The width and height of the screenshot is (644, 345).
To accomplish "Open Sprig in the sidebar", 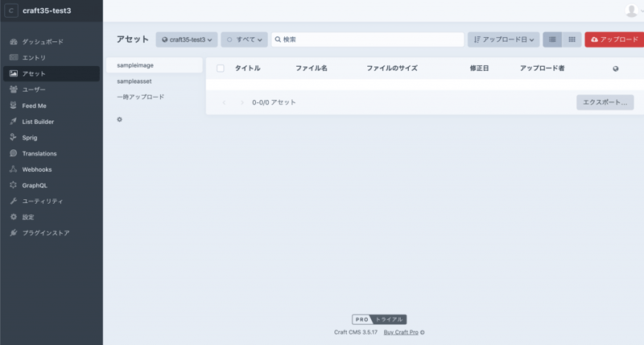I will [x=52, y=137].
